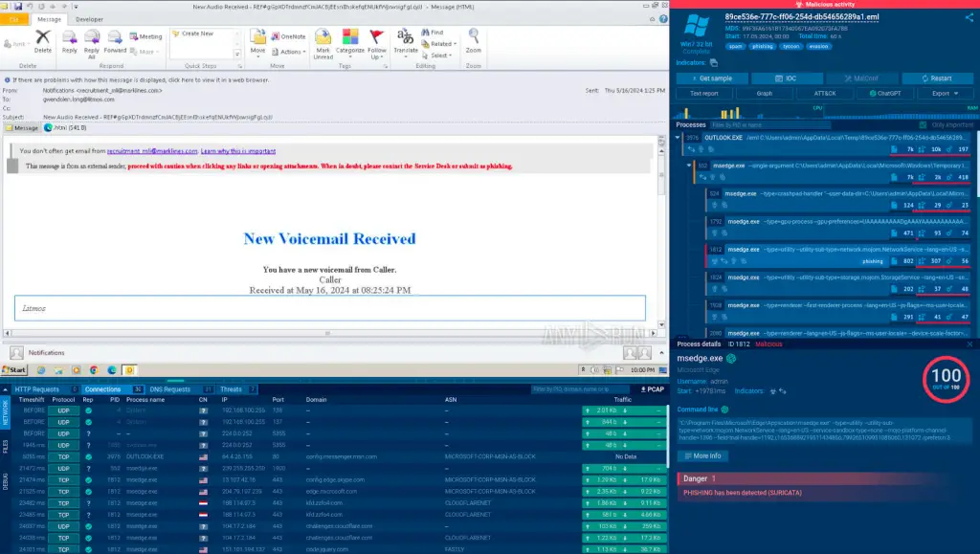Click the verified badge beside msedge.exe title
This screenshot has height=554, width=980.
coord(731,359)
